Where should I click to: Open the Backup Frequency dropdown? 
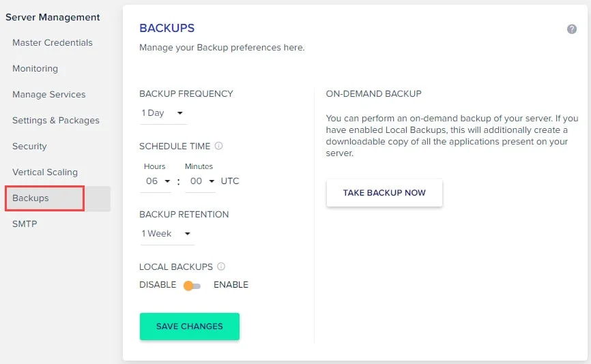(x=163, y=113)
